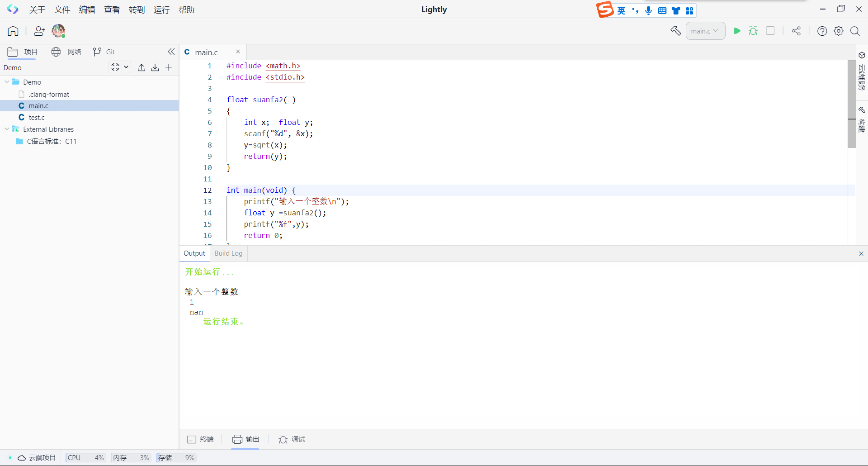The image size is (868, 466).
Task: Collapse the Demo folder tree
Action: (x=7, y=82)
